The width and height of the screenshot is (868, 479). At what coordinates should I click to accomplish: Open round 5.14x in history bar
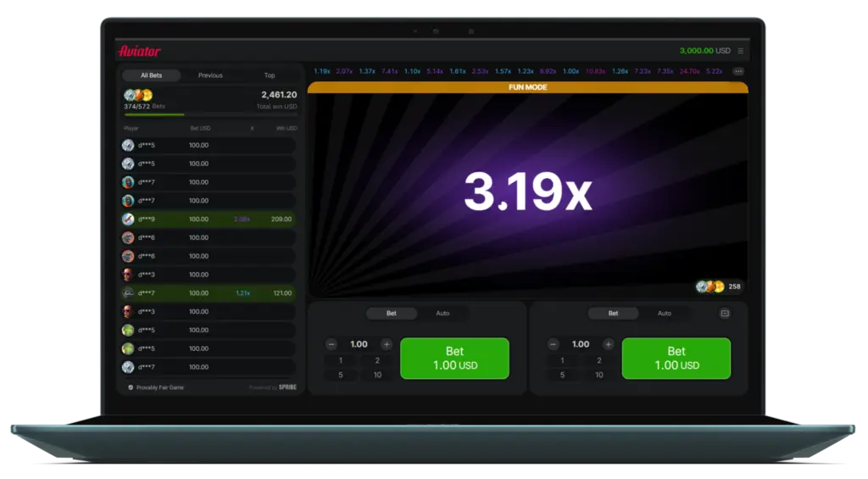(x=435, y=71)
